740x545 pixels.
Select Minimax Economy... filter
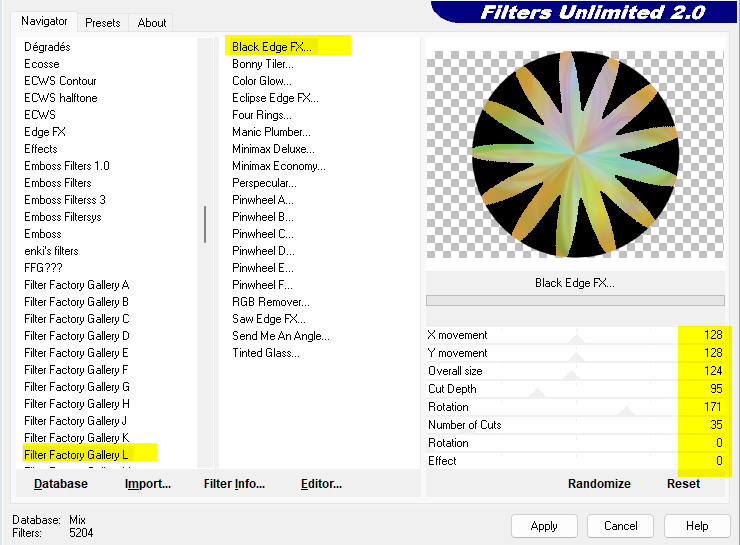(279, 166)
